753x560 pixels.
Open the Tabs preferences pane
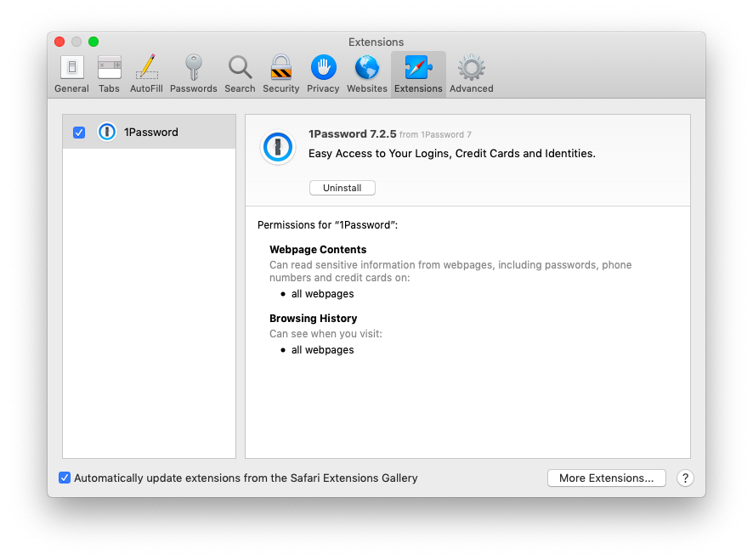[x=109, y=75]
